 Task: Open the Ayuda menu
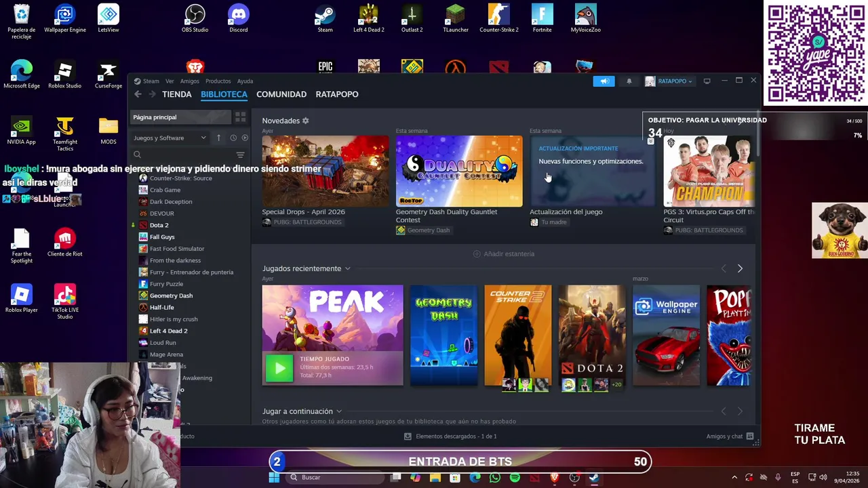[x=245, y=81]
